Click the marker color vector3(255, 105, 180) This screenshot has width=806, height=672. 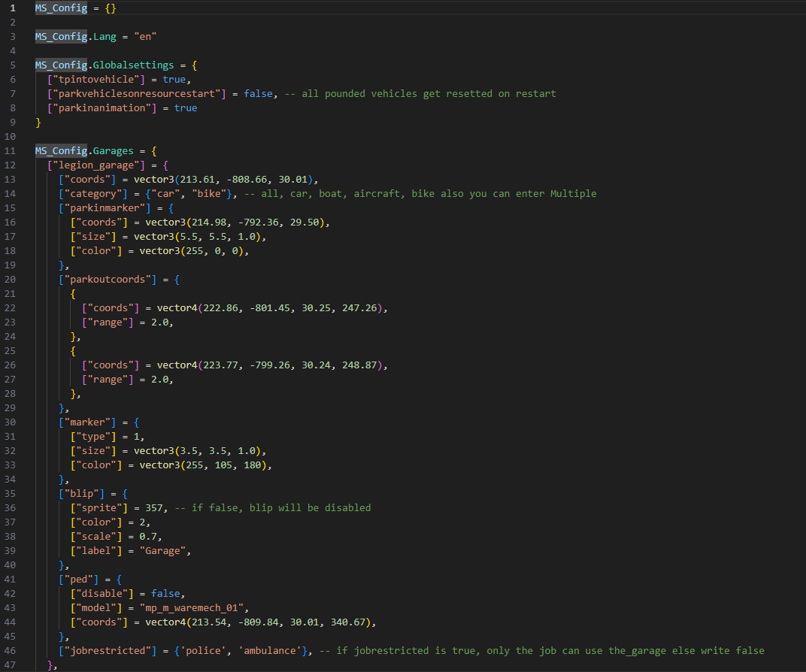tap(202, 465)
